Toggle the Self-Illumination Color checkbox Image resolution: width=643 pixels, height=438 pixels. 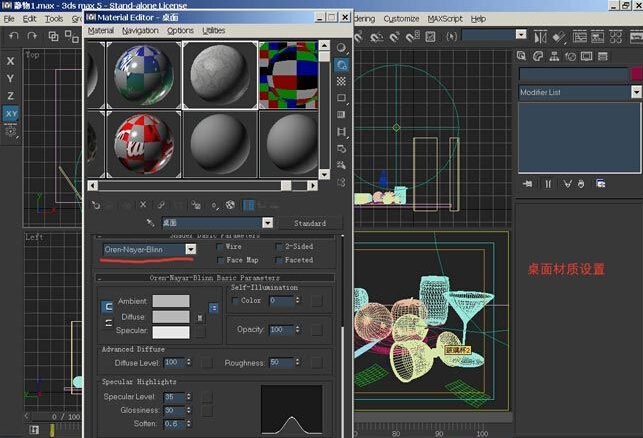click(x=235, y=301)
